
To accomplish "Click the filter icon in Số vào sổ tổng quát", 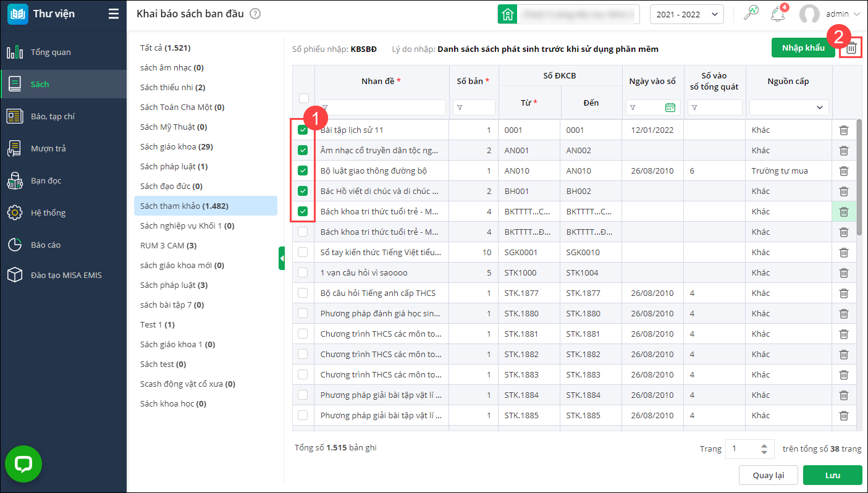I will coord(694,107).
